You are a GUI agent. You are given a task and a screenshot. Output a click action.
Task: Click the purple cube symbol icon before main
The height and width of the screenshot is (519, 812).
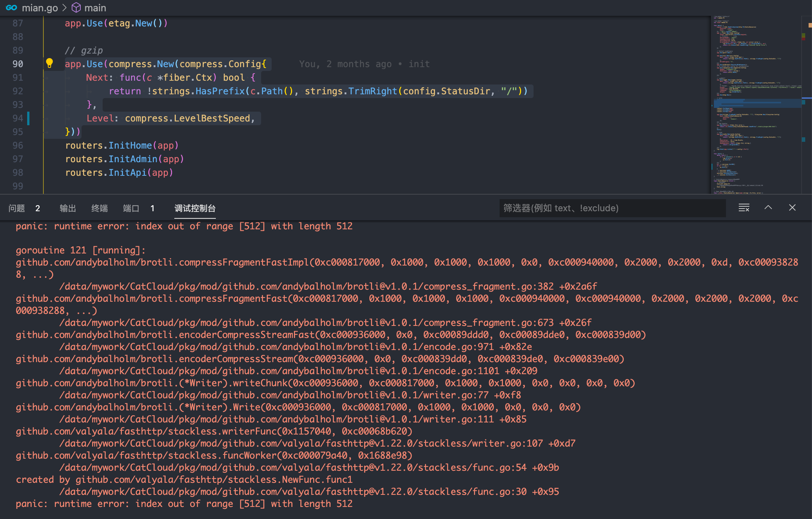tap(76, 8)
